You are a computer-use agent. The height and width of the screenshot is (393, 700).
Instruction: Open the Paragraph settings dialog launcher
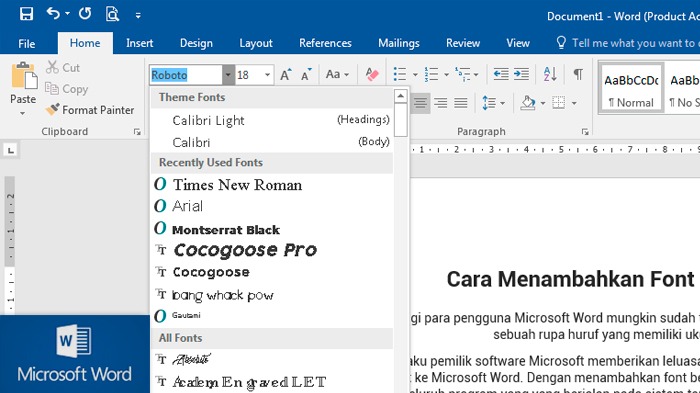point(585,132)
